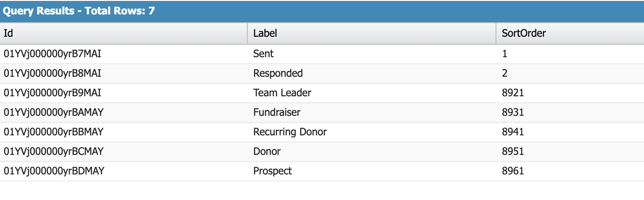Screen dimensions: 644x200
Task: Select the SortOrder value 8931
Action: coord(513,113)
